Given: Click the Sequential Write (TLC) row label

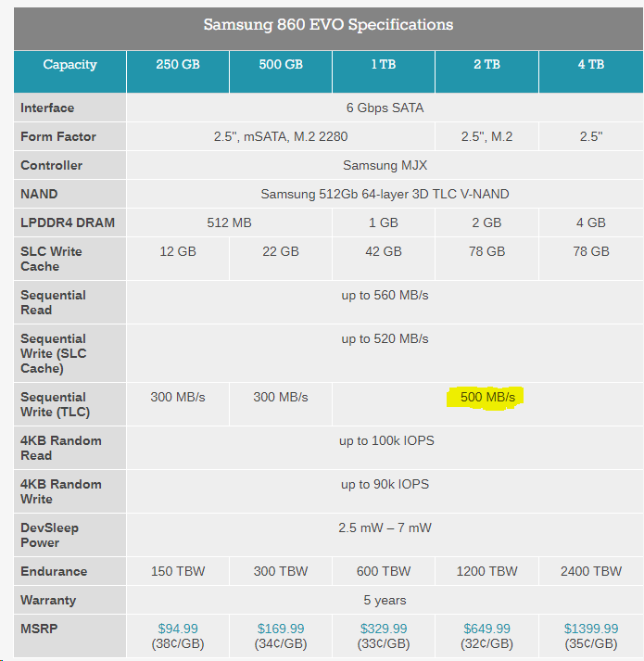Looking at the screenshot, I should click(x=56, y=404).
